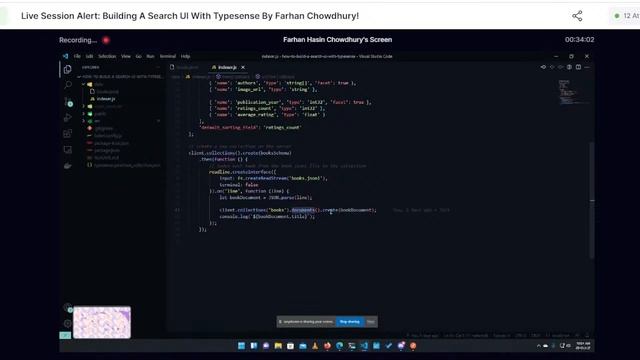Viewport: 640px width, 360px height.
Task: Open the Explorer view in activity bar
Action: (x=67, y=69)
